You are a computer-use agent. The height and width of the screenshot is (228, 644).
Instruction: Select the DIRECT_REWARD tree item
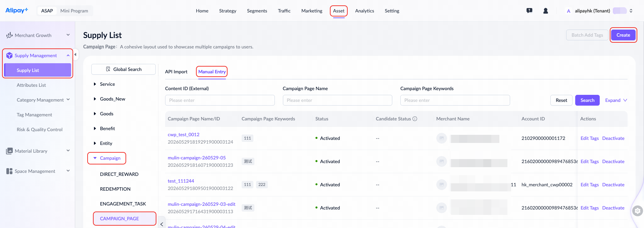point(119,174)
